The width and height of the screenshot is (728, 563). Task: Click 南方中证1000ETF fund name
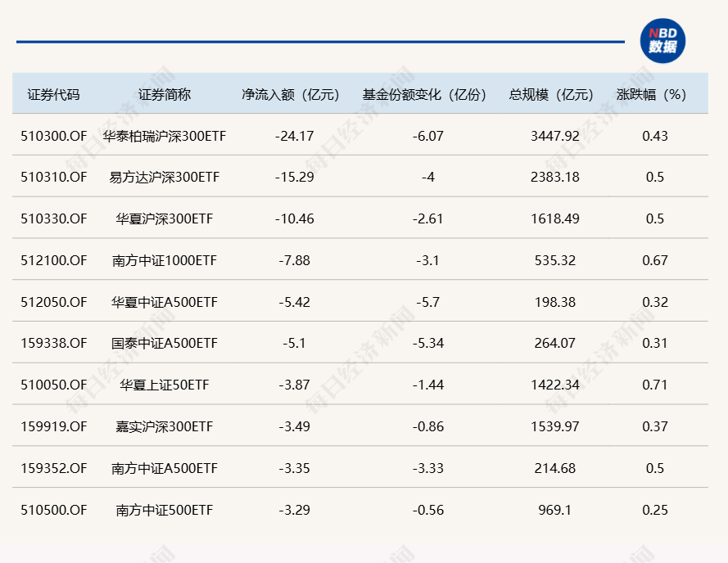165,261
